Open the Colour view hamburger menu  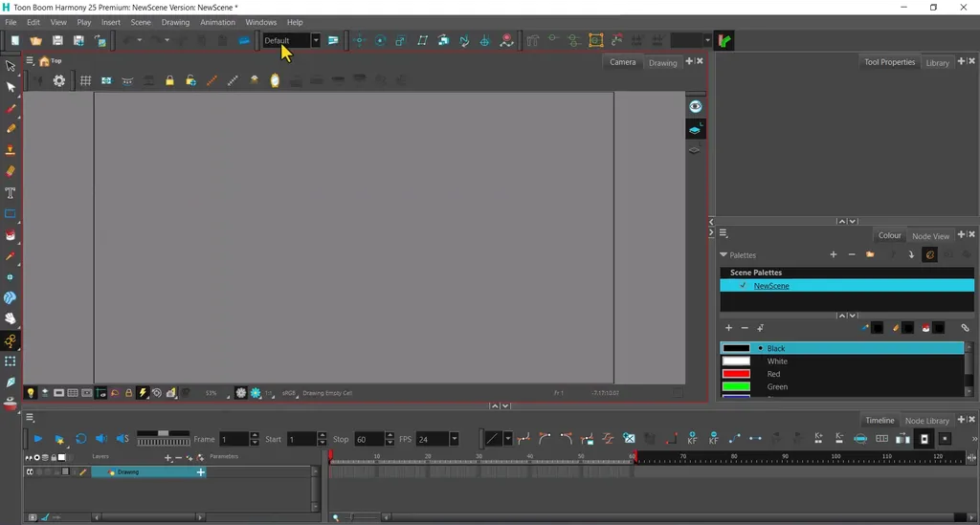click(724, 232)
